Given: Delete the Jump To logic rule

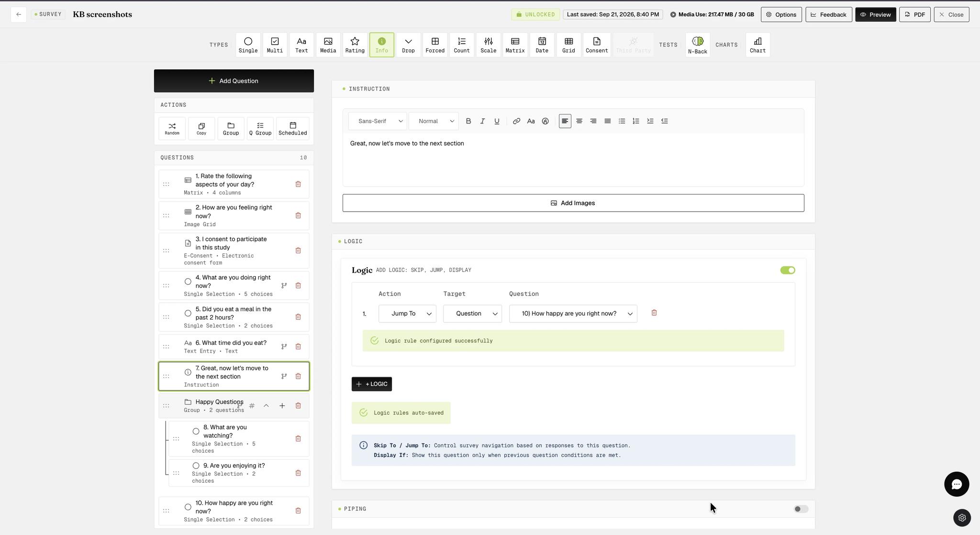Looking at the screenshot, I should pos(654,313).
